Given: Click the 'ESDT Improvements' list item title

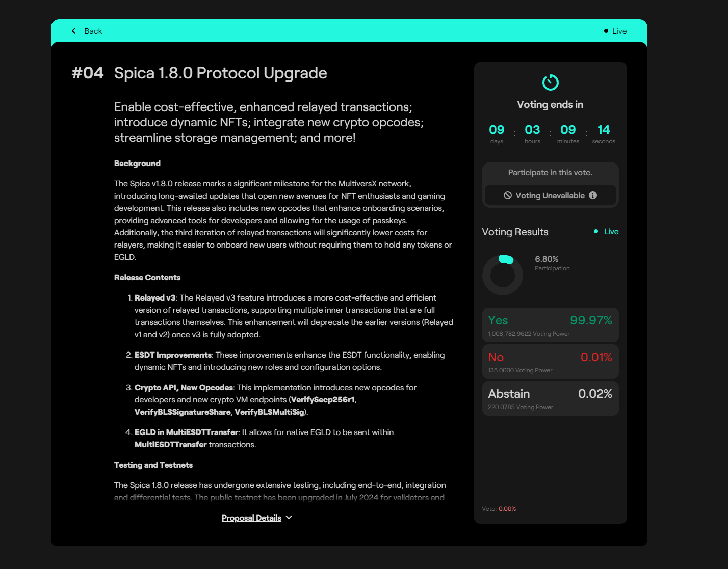Looking at the screenshot, I should [173, 355].
